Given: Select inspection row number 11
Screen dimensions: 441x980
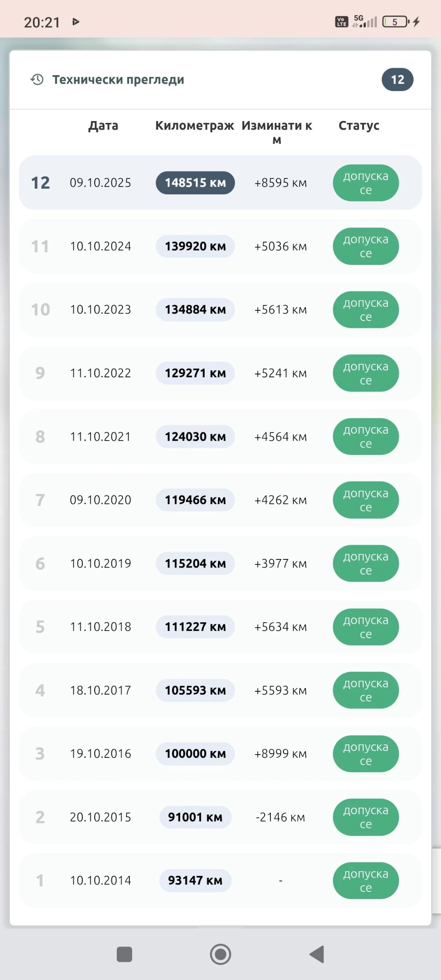Looking at the screenshot, I should click(220, 246).
